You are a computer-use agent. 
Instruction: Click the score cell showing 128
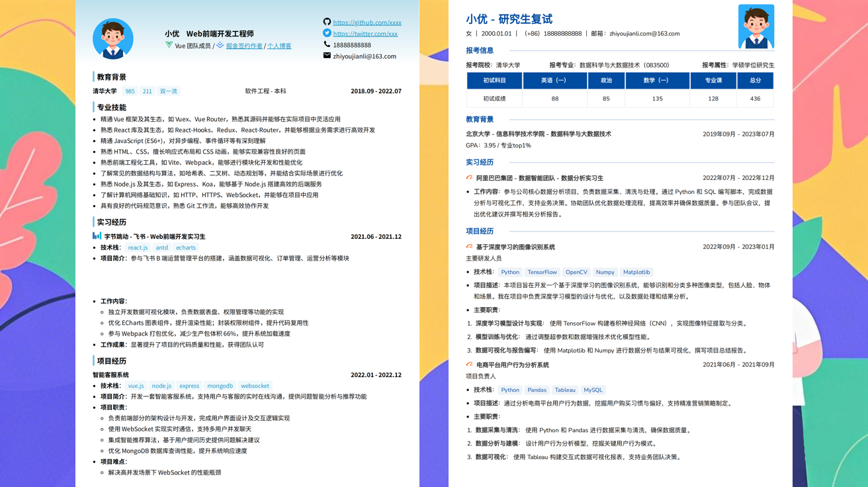point(713,99)
